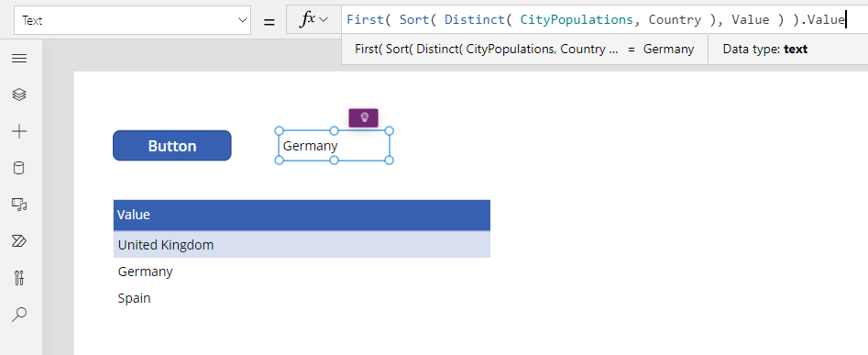This screenshot has height=355, width=868.
Task: Click the Value column header
Action: 302,215
